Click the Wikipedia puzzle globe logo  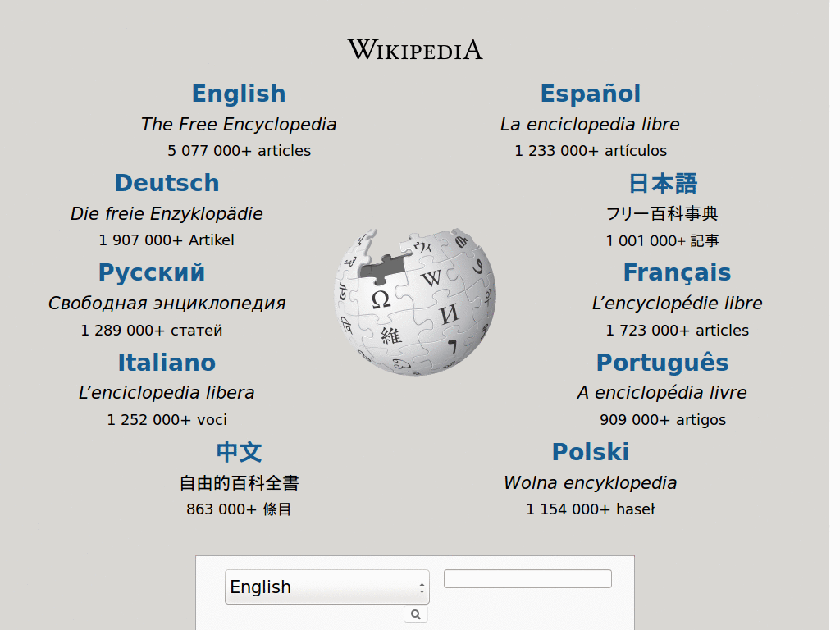point(415,302)
